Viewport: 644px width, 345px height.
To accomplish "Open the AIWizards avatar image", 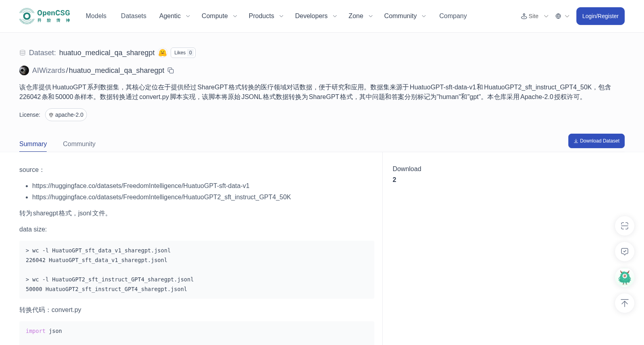I will point(24,70).
